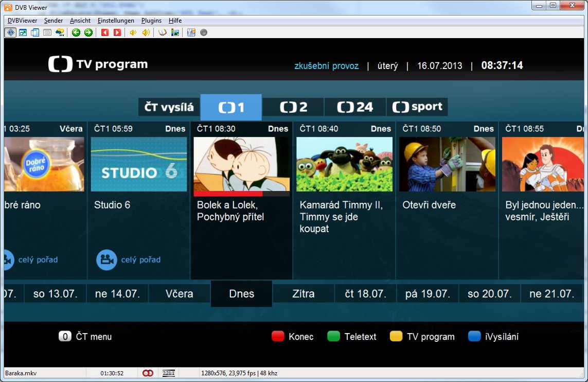Select the čt 18.07. day
This screenshot has height=382, width=588.
(x=366, y=293)
